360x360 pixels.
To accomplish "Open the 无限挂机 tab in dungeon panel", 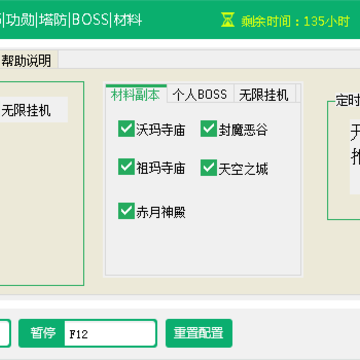I will [x=264, y=95].
